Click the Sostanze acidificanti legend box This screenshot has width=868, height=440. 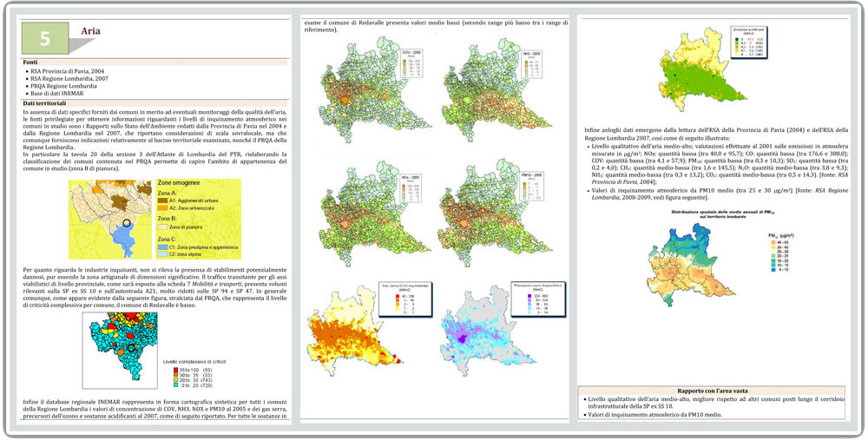750,41
